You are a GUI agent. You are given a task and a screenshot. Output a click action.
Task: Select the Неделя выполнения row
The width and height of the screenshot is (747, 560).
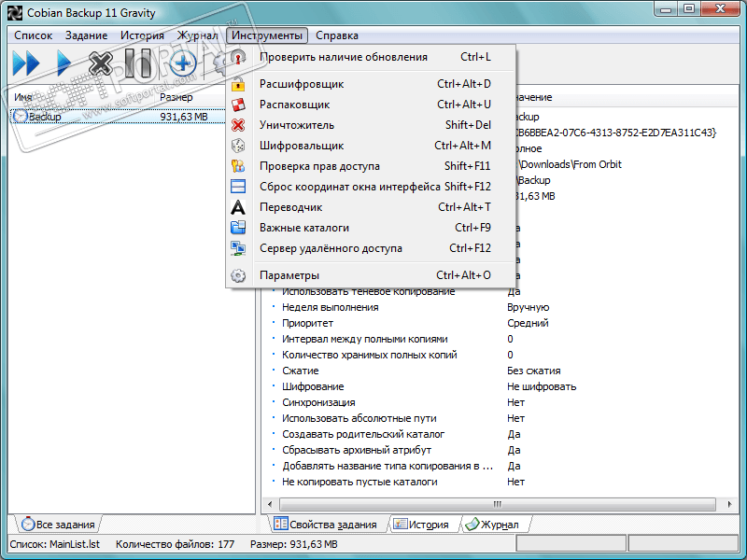(498, 307)
